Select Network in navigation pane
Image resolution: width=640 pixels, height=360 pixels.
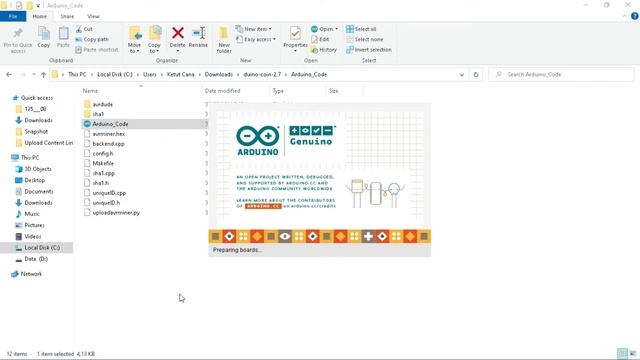[x=31, y=274]
